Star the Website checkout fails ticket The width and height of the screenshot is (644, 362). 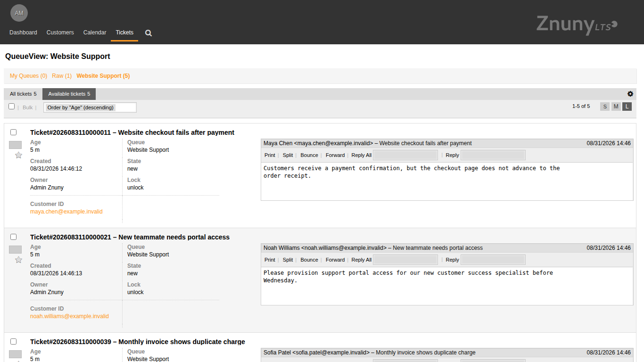coord(19,155)
